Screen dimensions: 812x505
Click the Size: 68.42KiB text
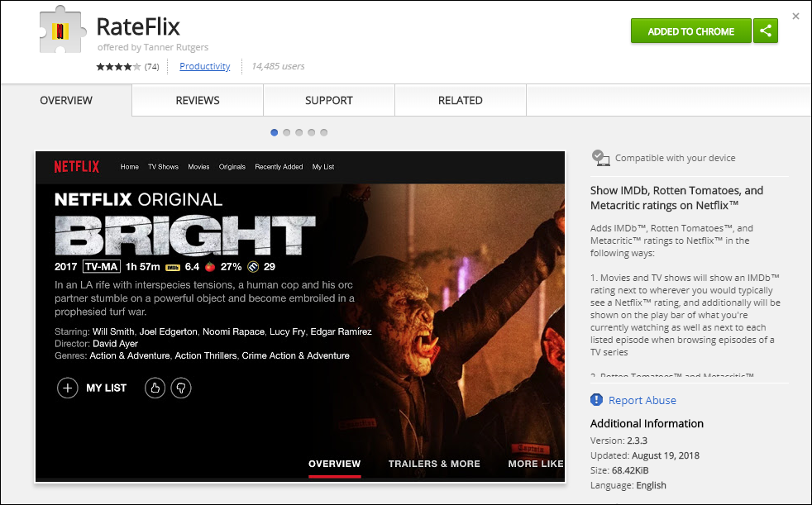[x=619, y=471]
